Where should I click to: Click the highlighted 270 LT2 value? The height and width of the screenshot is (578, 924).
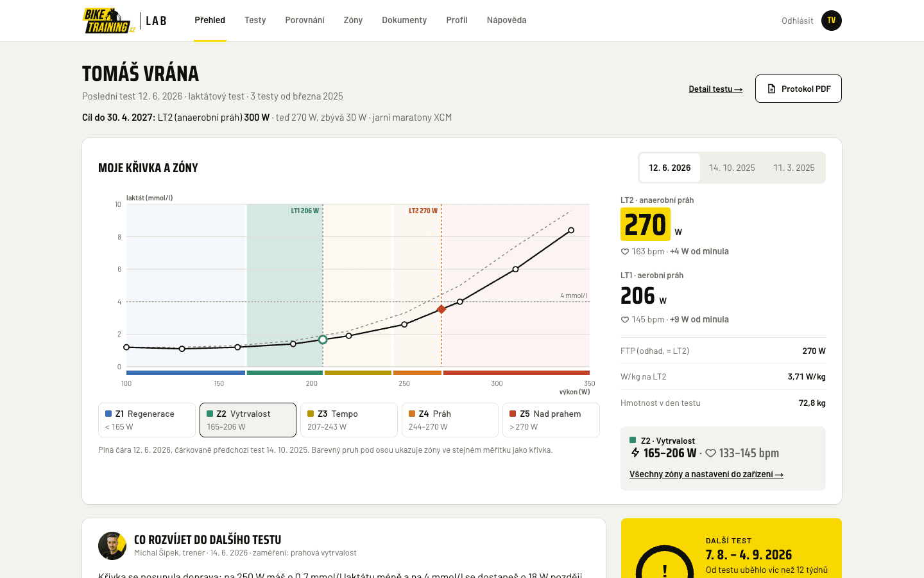tap(646, 224)
